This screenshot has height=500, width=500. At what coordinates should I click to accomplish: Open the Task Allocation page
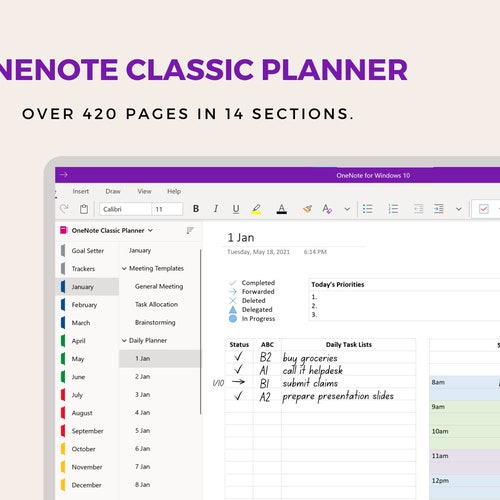coord(160,304)
